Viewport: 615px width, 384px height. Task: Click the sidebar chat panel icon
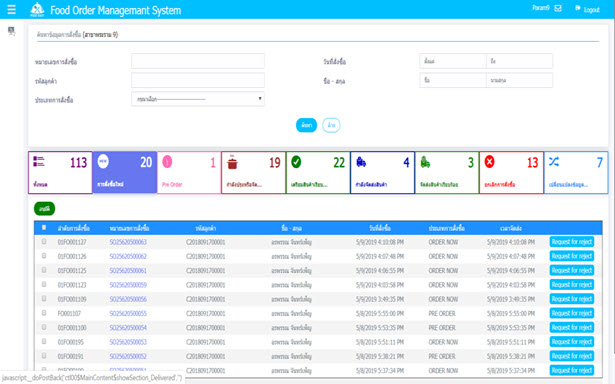pyautogui.click(x=11, y=31)
